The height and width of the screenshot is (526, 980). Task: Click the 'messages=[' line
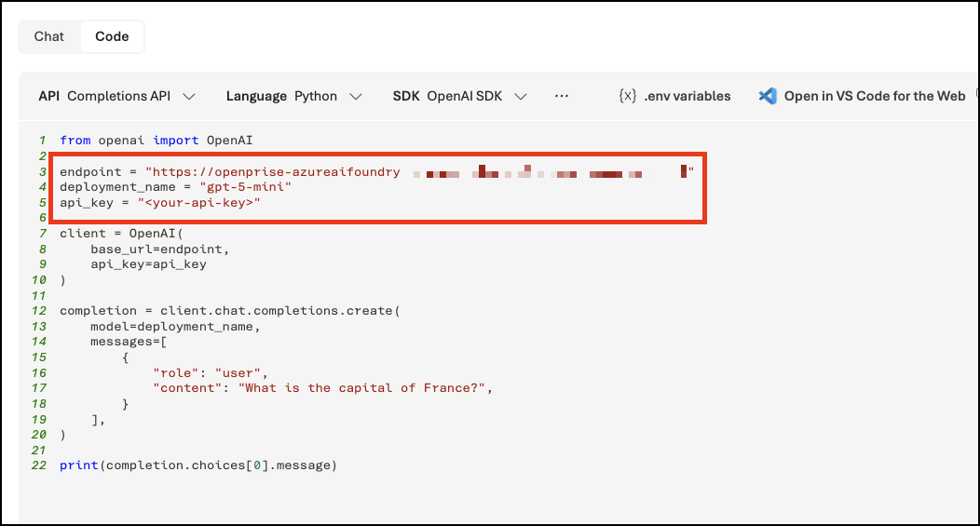coord(129,342)
